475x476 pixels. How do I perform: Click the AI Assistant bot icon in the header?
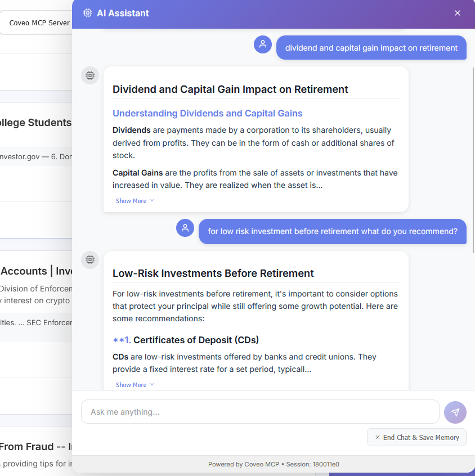point(88,12)
